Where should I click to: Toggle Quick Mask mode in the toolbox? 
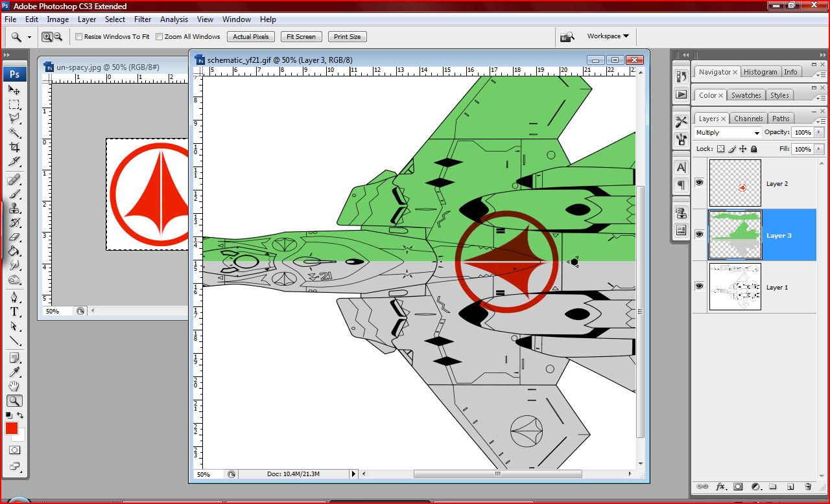[x=14, y=450]
